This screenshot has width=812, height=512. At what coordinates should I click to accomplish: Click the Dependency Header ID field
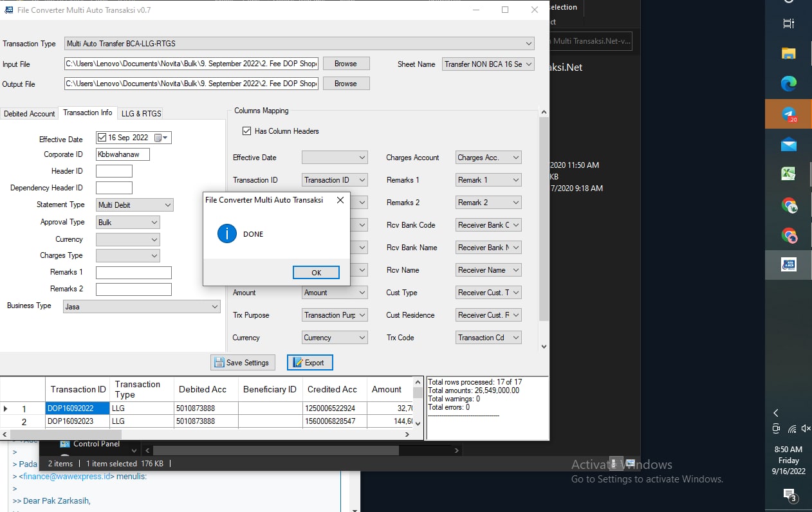pos(114,188)
